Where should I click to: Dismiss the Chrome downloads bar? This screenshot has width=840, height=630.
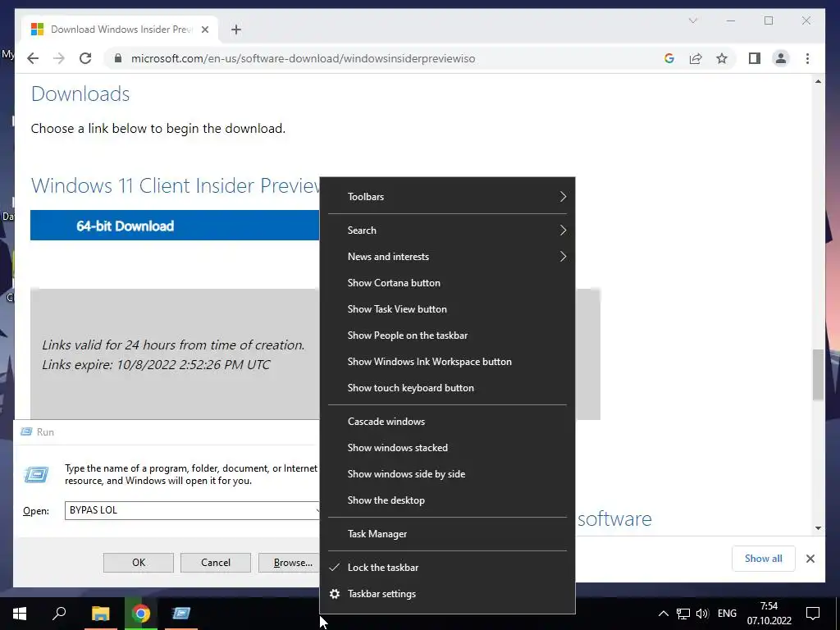810,559
